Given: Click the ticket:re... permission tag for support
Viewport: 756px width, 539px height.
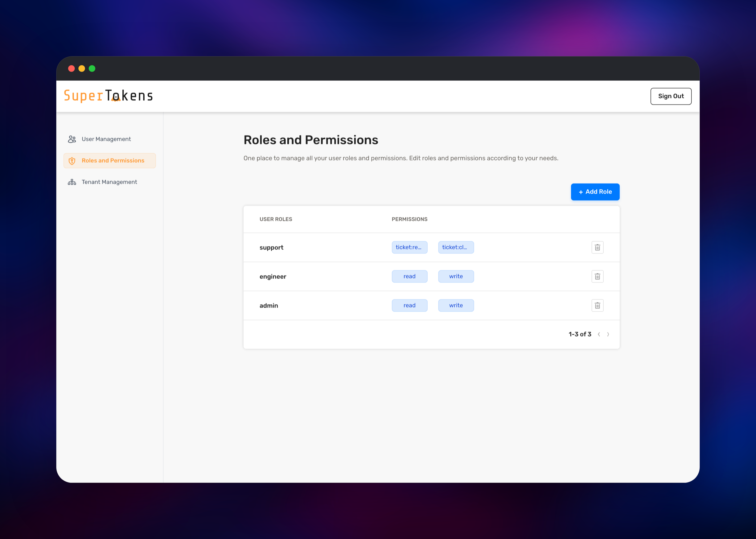Looking at the screenshot, I should 409,247.
